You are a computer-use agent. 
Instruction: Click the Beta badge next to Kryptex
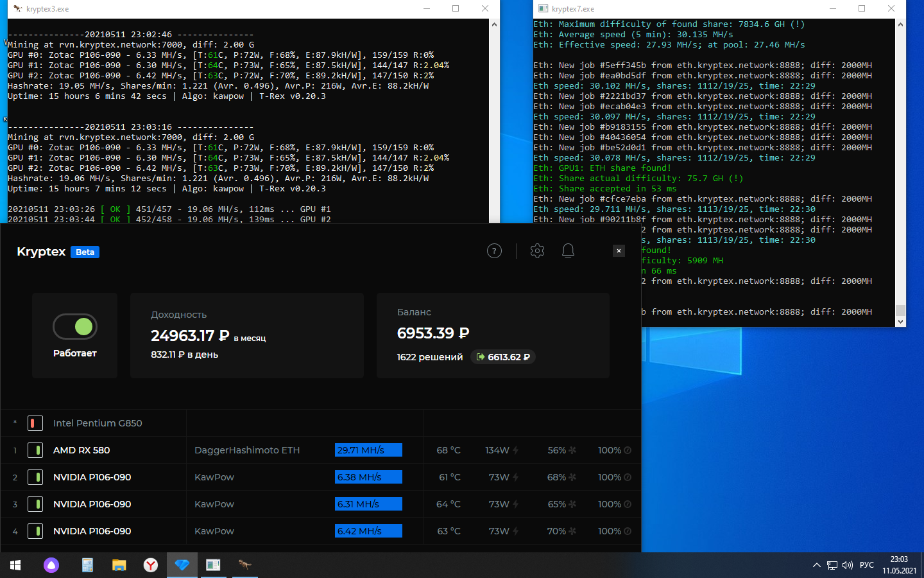click(85, 252)
